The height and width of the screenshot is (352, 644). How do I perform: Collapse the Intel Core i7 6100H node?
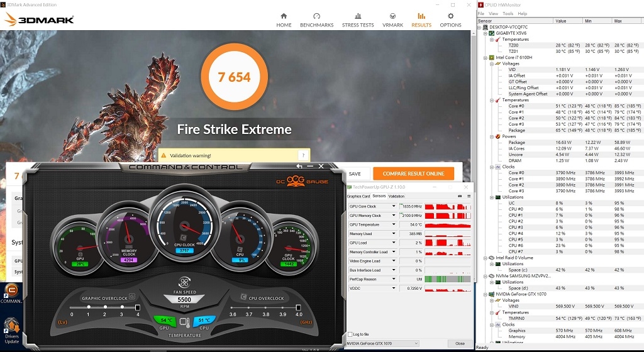pyautogui.click(x=486, y=57)
